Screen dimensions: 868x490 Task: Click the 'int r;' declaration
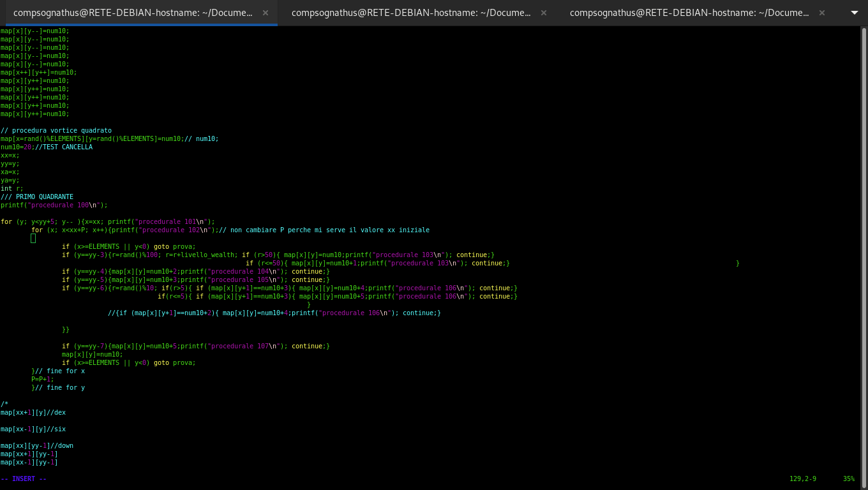click(12, 188)
